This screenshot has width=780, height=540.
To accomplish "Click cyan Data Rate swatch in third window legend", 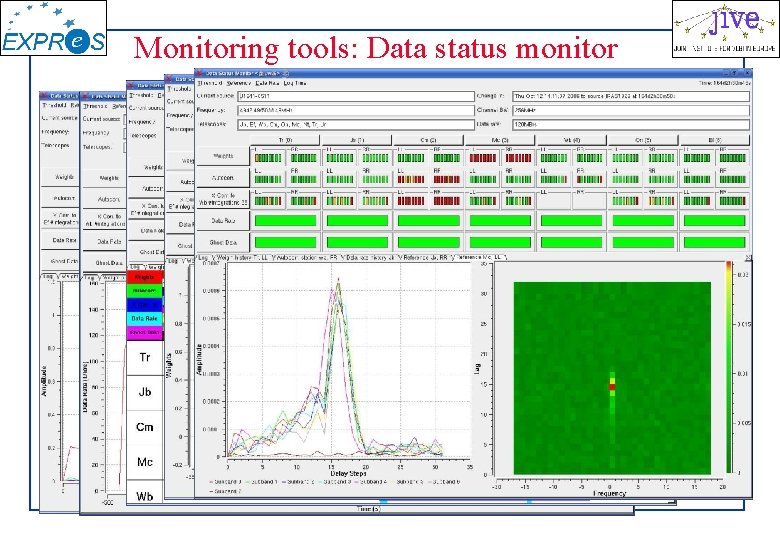I will (x=145, y=318).
